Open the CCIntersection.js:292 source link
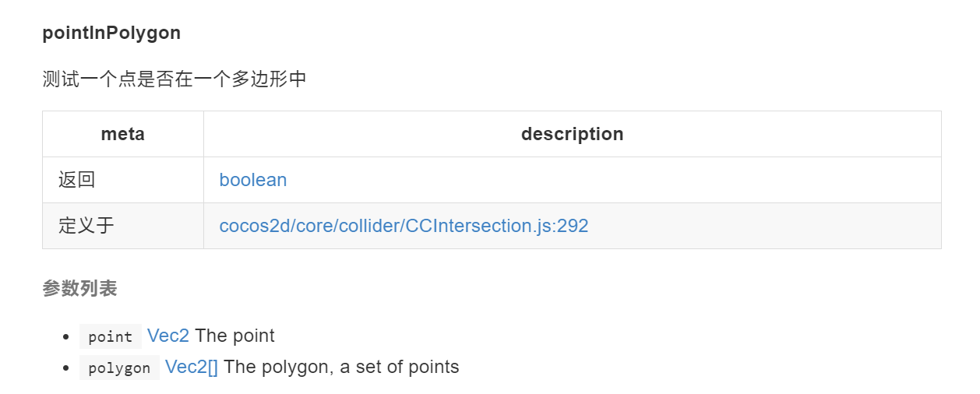 [x=404, y=226]
